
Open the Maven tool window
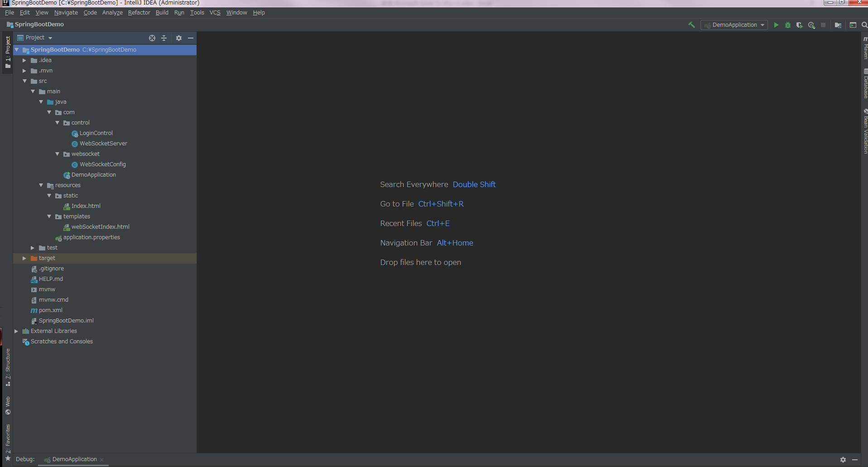pyautogui.click(x=865, y=48)
